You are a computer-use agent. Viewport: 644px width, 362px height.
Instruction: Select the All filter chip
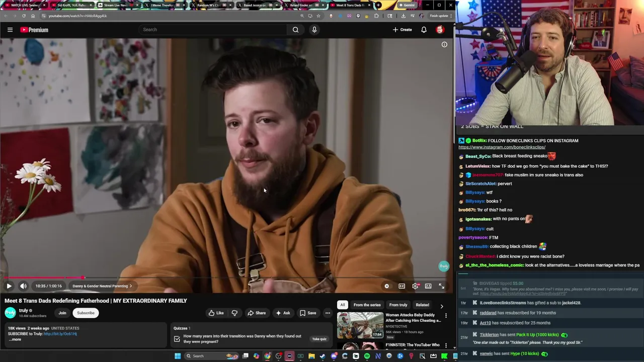342,305
